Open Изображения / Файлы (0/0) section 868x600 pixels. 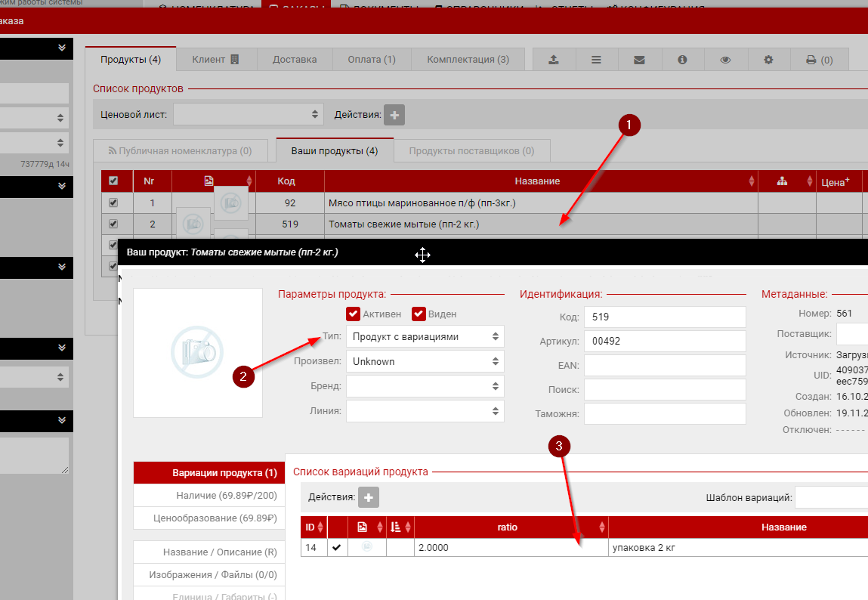tap(209, 574)
